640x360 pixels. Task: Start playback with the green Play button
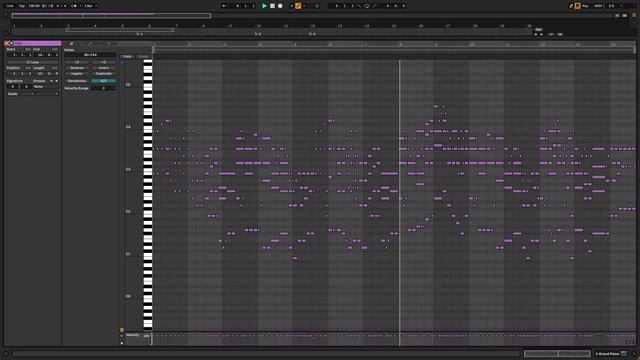coord(264,6)
